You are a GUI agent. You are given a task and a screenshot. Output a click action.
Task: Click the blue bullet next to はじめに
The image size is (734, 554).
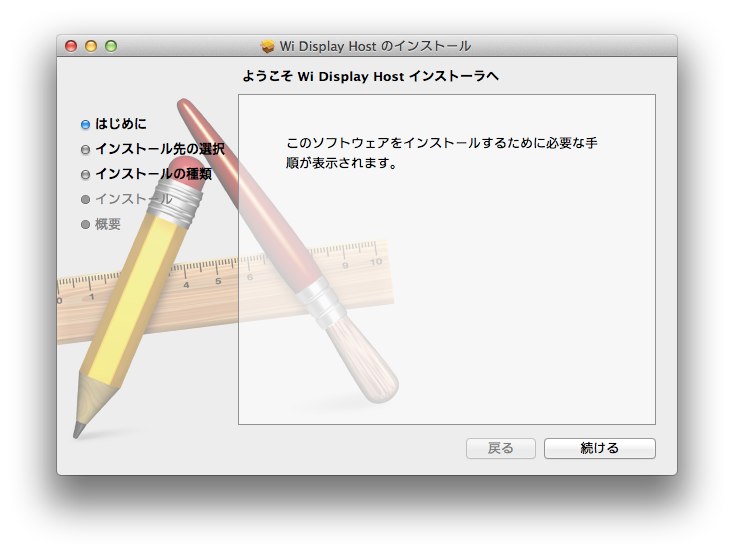[x=85, y=125]
